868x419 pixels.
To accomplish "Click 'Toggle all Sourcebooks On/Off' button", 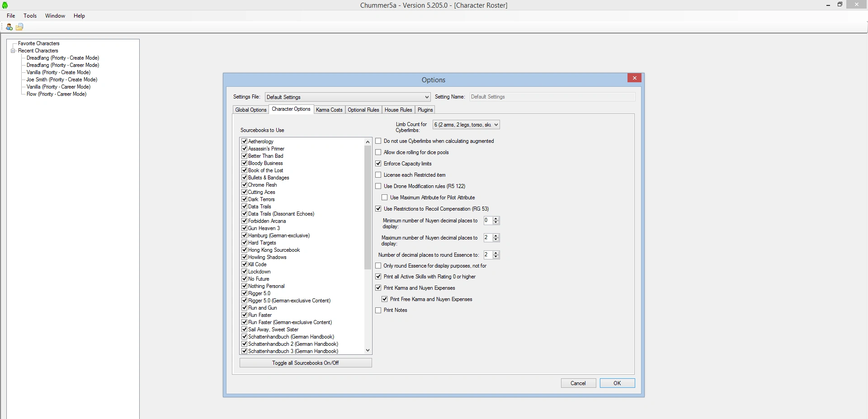I will (x=306, y=363).
